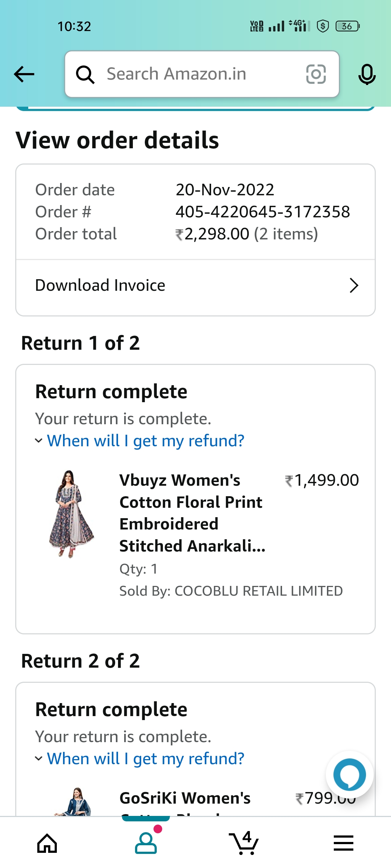This screenshot has width=391, height=868.
Task: Go to Home tab in bottom bar
Action: click(x=47, y=843)
